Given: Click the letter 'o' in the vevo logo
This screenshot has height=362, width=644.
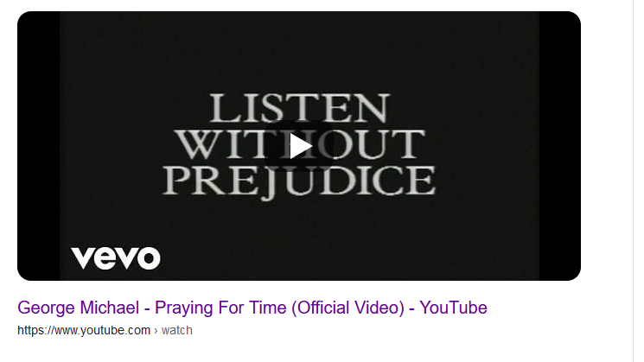Looking at the screenshot, I should (148, 258).
